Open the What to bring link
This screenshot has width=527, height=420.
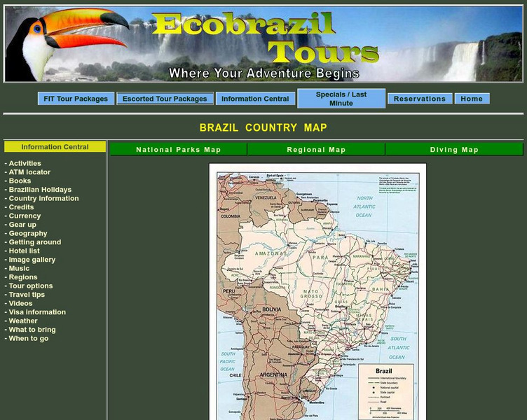(32, 329)
